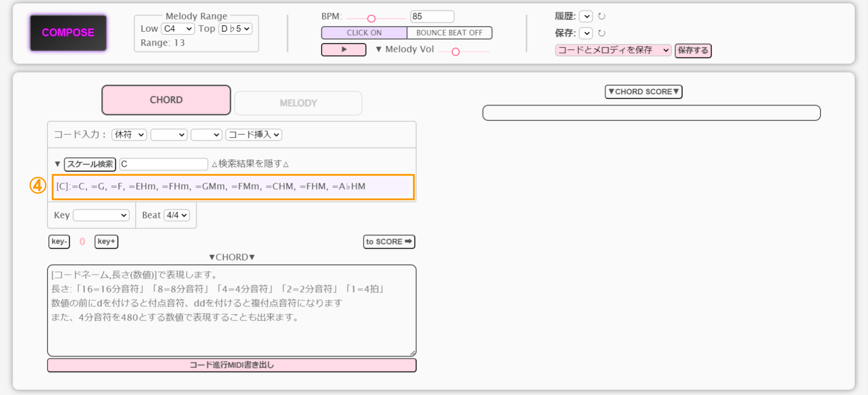Open the コード挿入 dropdown
Screen dimensions: 868x395
point(254,134)
